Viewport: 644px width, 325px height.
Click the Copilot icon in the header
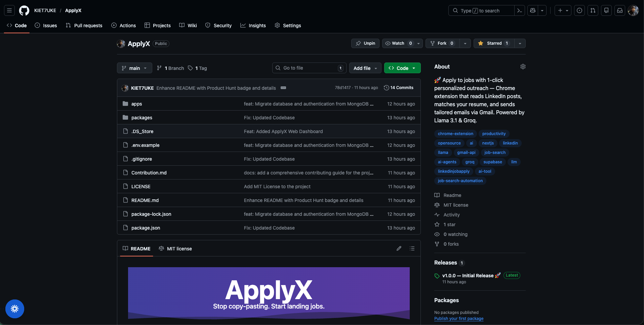pyautogui.click(x=532, y=10)
